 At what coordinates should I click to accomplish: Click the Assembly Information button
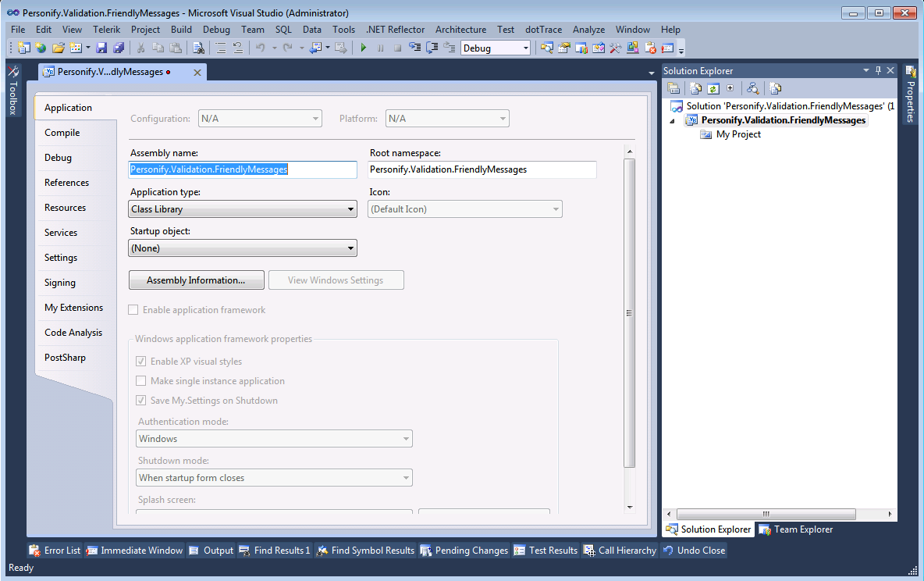click(x=196, y=280)
